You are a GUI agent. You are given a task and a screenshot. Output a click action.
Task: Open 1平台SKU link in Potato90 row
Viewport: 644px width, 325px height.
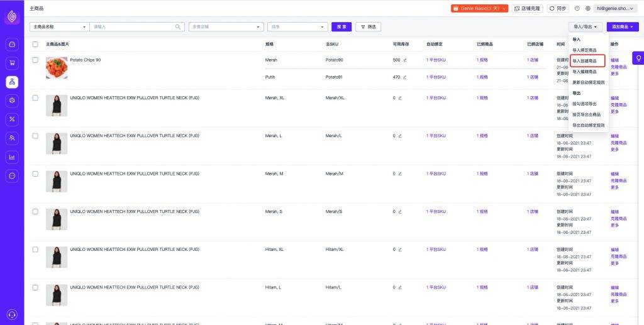click(436, 60)
